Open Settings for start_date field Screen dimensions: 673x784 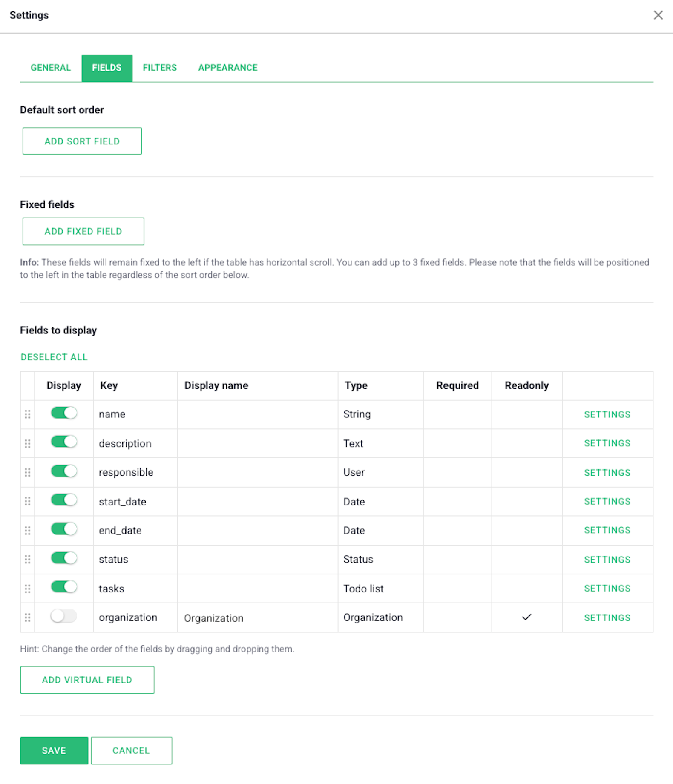(x=607, y=501)
